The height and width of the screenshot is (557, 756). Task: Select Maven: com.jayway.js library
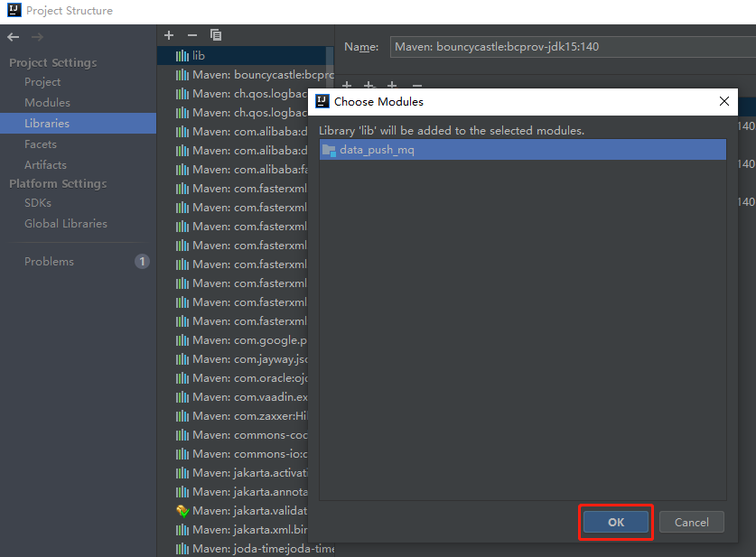point(233,359)
